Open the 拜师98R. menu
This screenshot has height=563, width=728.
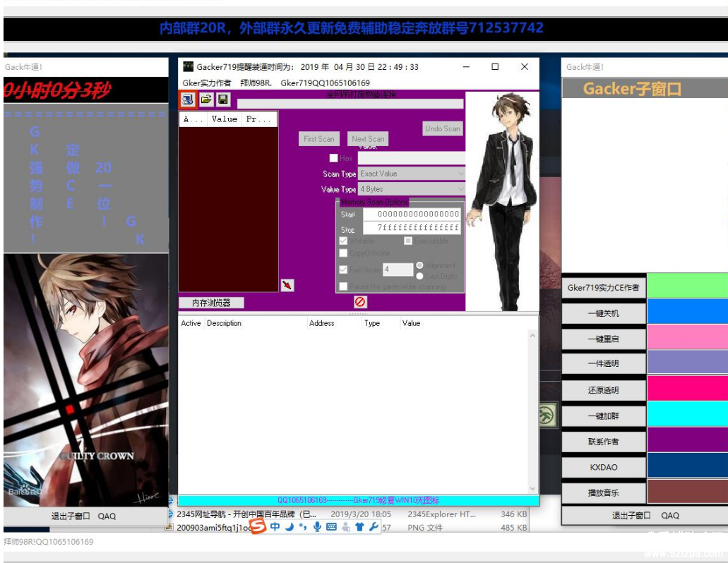[256, 83]
